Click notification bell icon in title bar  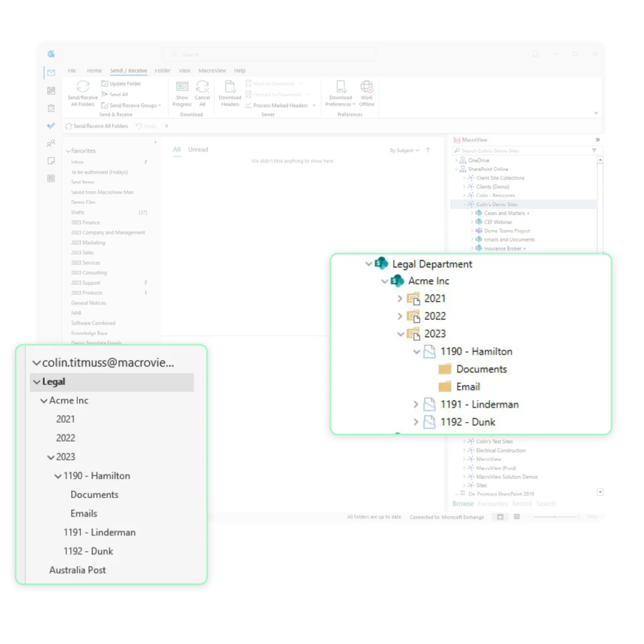pyautogui.click(x=536, y=54)
